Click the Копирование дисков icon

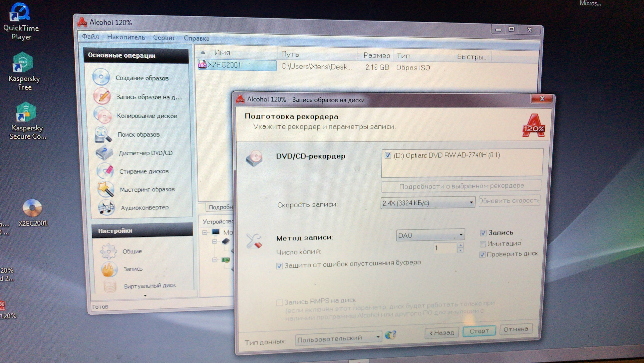102,115
